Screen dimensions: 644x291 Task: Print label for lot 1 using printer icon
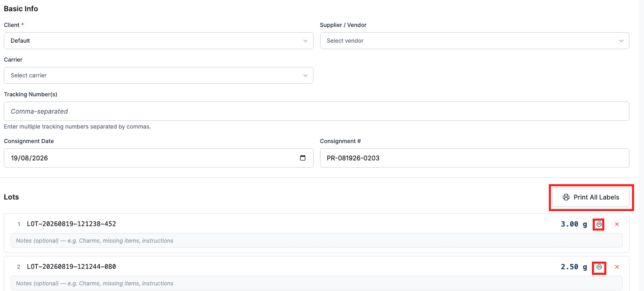point(599,224)
